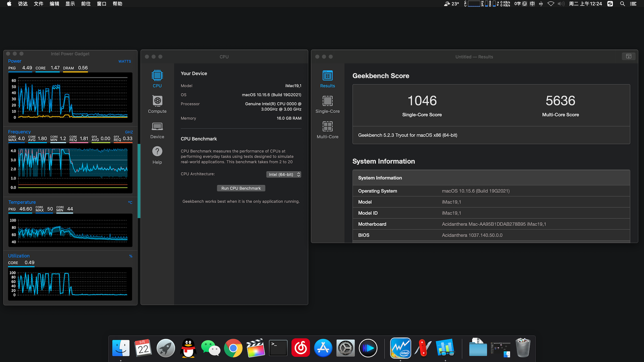
Task: Open the Wi-Fi status menu
Action: click(551, 4)
